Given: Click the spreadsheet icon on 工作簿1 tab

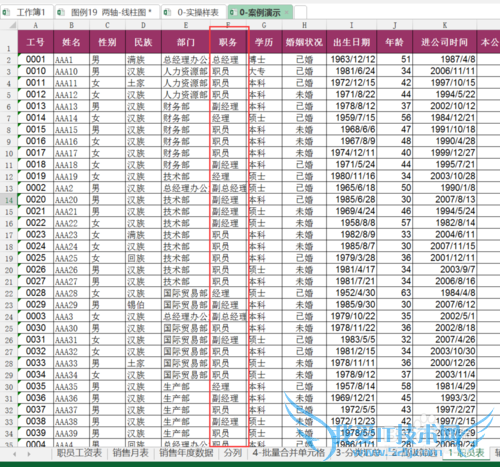Looking at the screenshot, I should click(x=6, y=13).
